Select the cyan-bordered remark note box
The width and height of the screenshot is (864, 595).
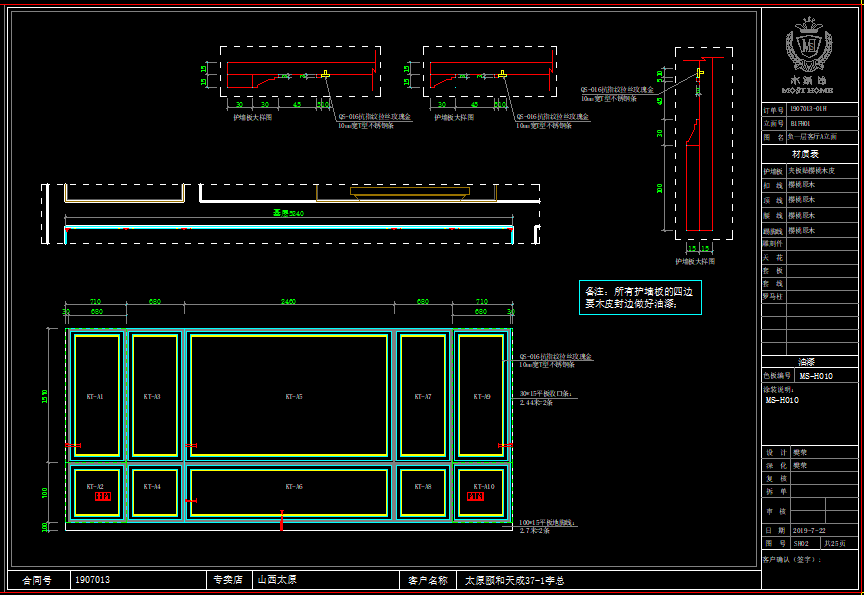tap(640, 297)
